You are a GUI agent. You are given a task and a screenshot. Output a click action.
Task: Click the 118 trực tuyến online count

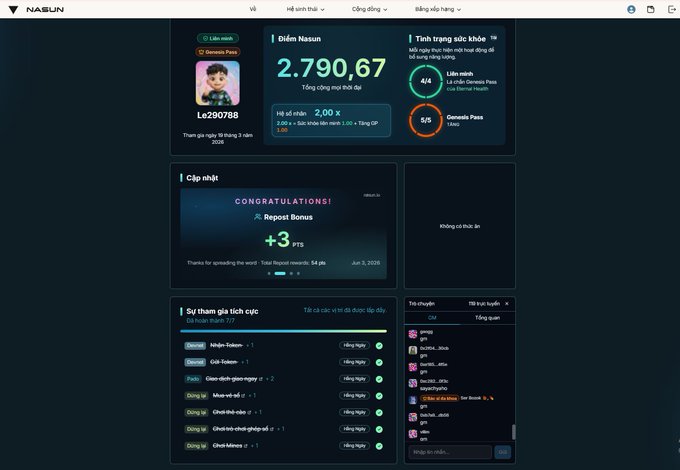(484, 304)
